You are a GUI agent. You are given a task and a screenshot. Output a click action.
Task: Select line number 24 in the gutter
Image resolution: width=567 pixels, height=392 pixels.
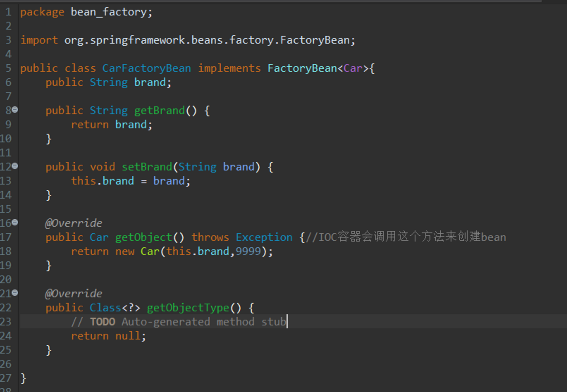point(6,336)
